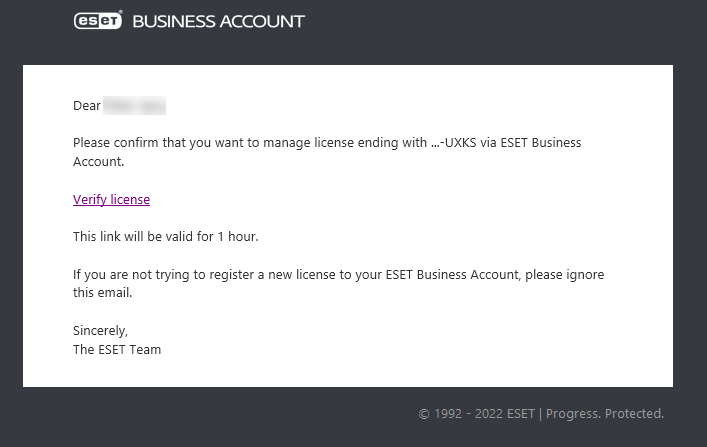Click the word 'Account.' under first paragraph
The image size is (707, 447).
coord(99,161)
